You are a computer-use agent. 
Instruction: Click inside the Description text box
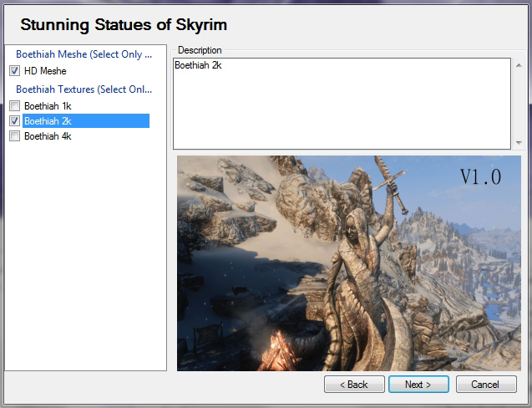[342, 104]
